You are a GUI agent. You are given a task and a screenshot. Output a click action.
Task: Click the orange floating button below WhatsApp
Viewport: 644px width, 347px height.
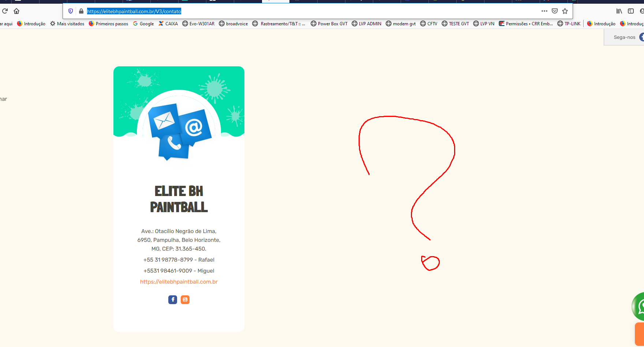(640, 334)
